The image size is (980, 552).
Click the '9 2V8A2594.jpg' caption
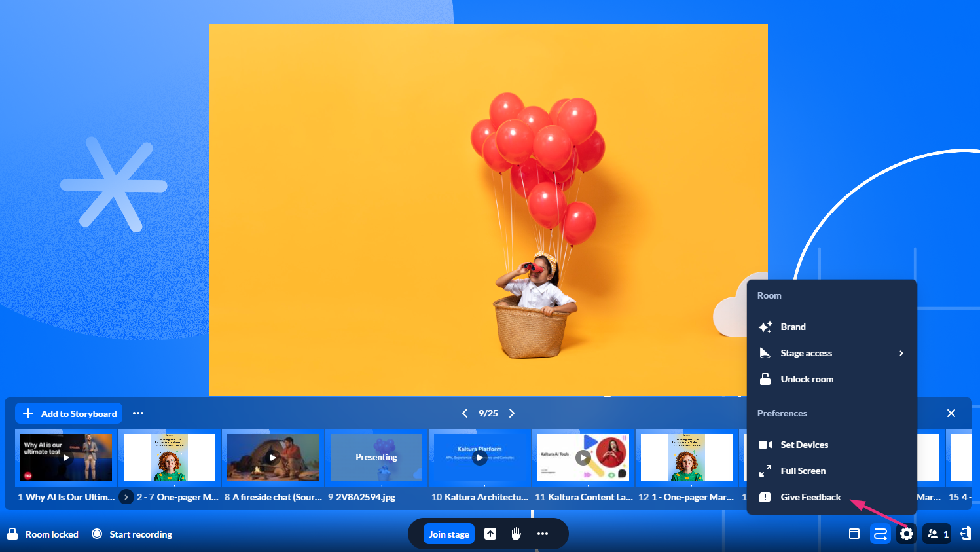click(x=362, y=497)
